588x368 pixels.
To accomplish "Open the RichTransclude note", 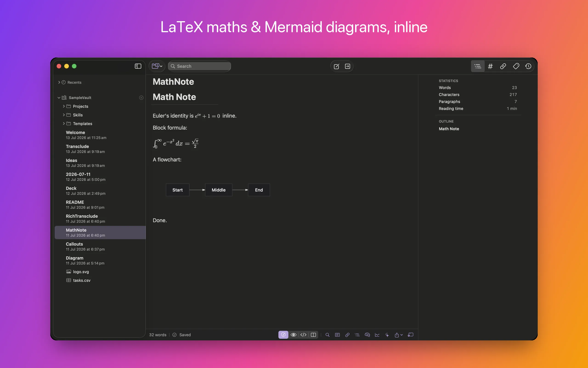I will [100, 218].
